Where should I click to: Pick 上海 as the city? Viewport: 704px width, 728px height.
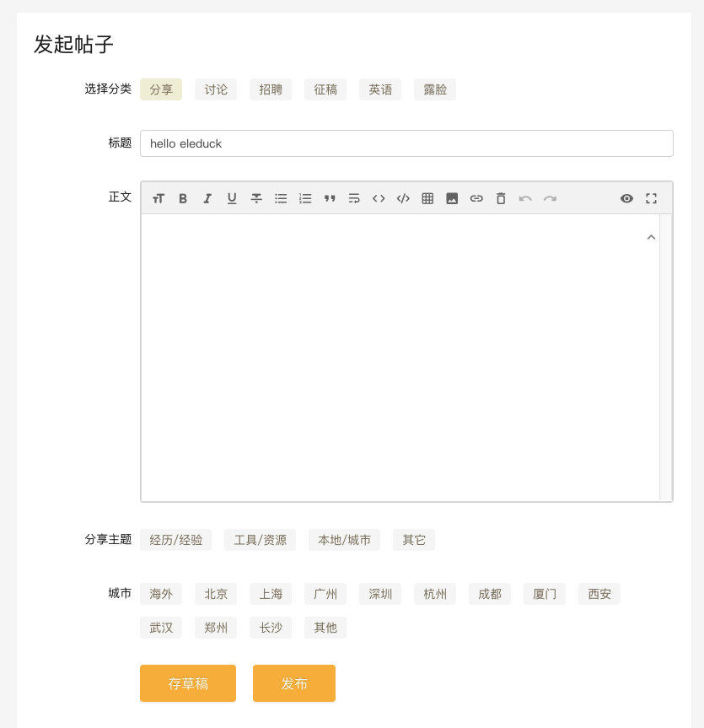271,594
